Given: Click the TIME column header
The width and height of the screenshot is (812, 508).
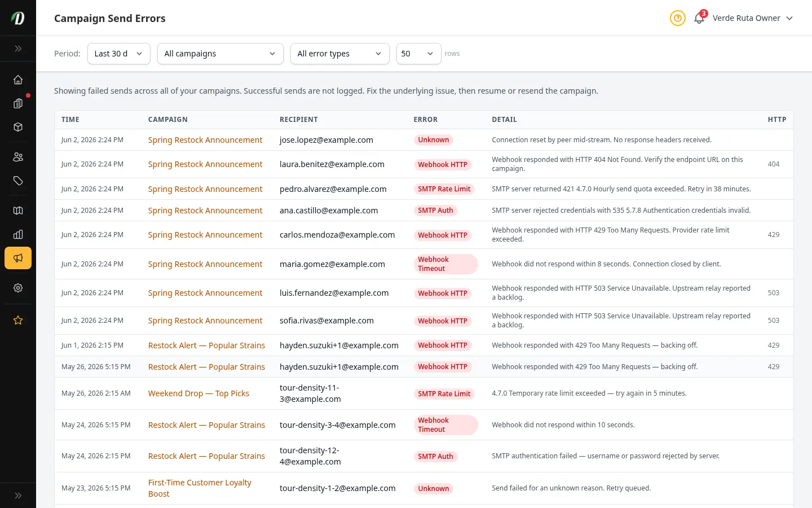Looking at the screenshot, I should click(70, 120).
